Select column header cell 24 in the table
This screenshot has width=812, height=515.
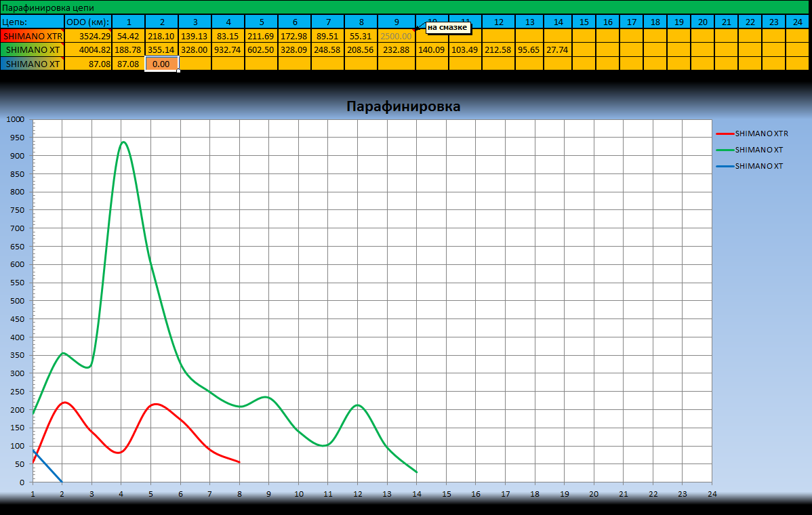(798, 22)
